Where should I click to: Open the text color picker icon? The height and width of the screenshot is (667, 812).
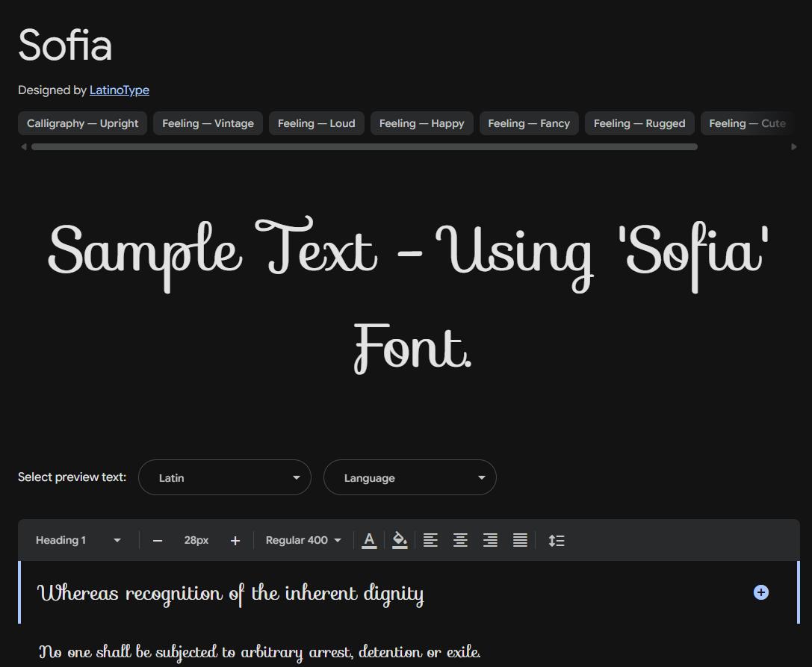coord(369,540)
